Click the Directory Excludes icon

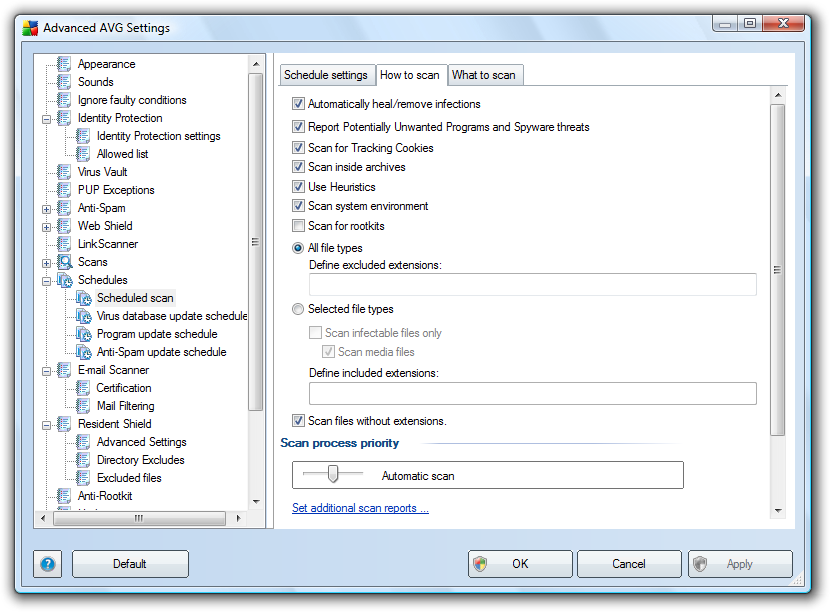pos(83,460)
